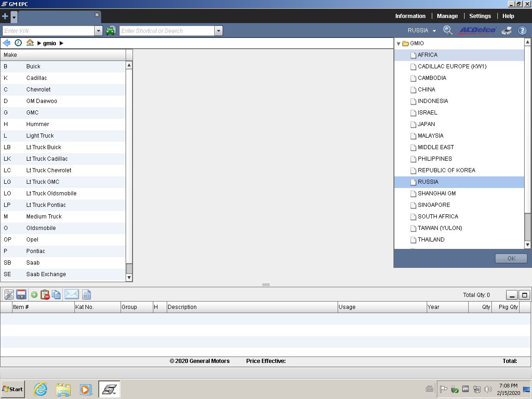Open the VIN field dropdown arrow

[x=98, y=31]
